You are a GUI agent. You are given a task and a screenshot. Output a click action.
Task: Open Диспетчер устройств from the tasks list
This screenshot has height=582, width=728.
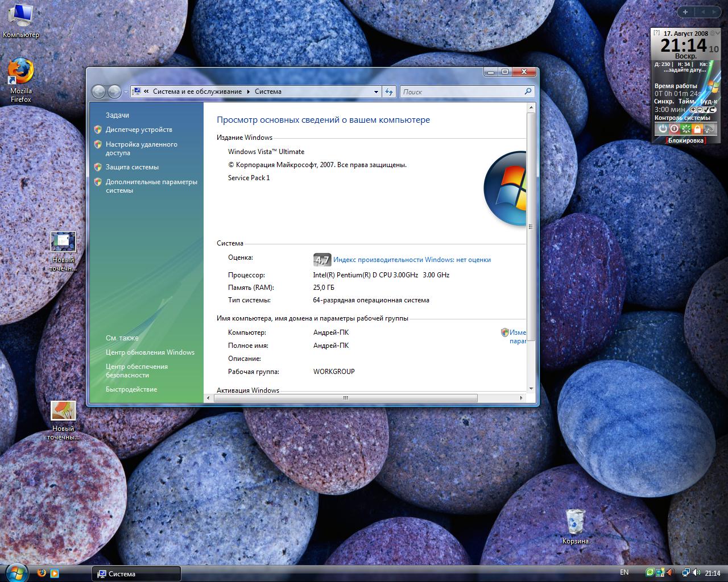point(139,130)
